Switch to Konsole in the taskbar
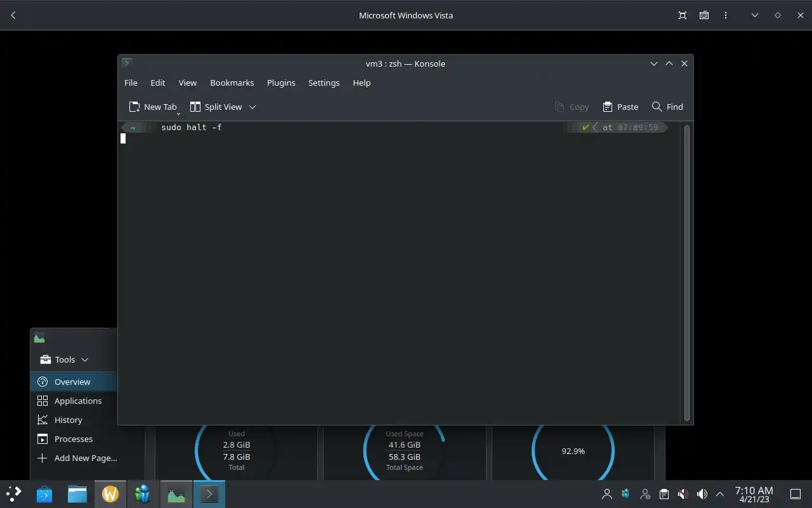 click(x=209, y=493)
